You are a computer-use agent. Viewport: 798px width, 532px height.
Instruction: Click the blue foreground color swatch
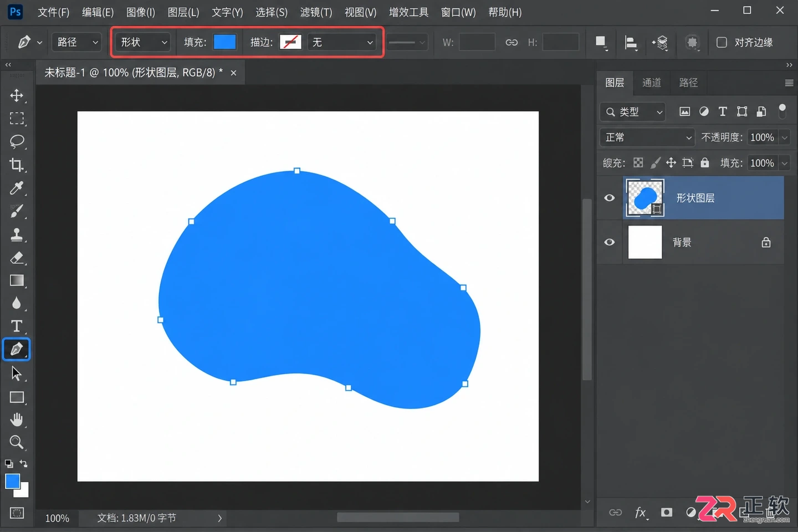[12, 481]
